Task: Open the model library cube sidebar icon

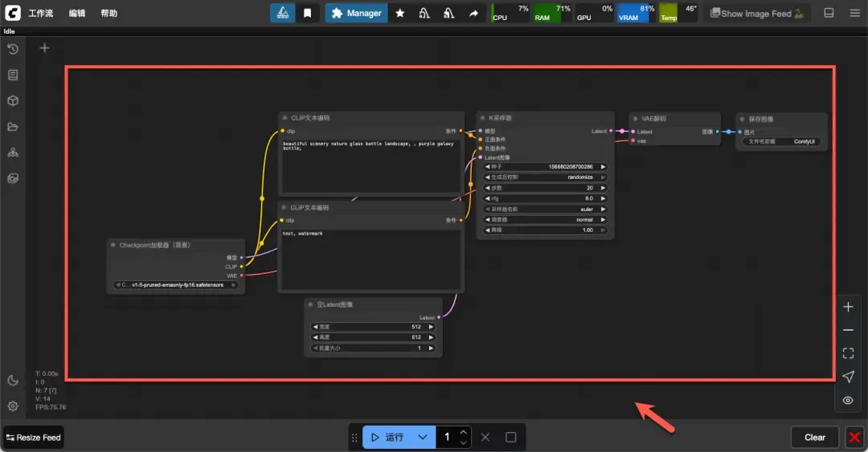Action: pyautogui.click(x=13, y=100)
